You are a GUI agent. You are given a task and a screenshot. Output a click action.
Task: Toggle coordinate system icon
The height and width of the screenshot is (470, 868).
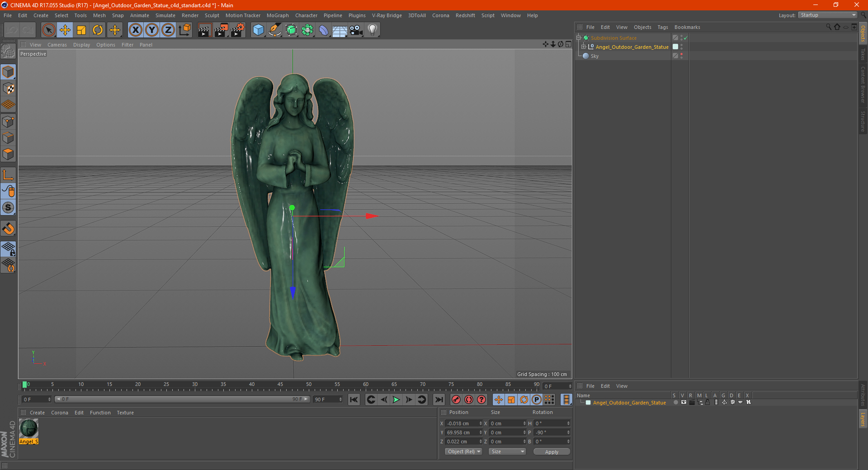(x=185, y=30)
